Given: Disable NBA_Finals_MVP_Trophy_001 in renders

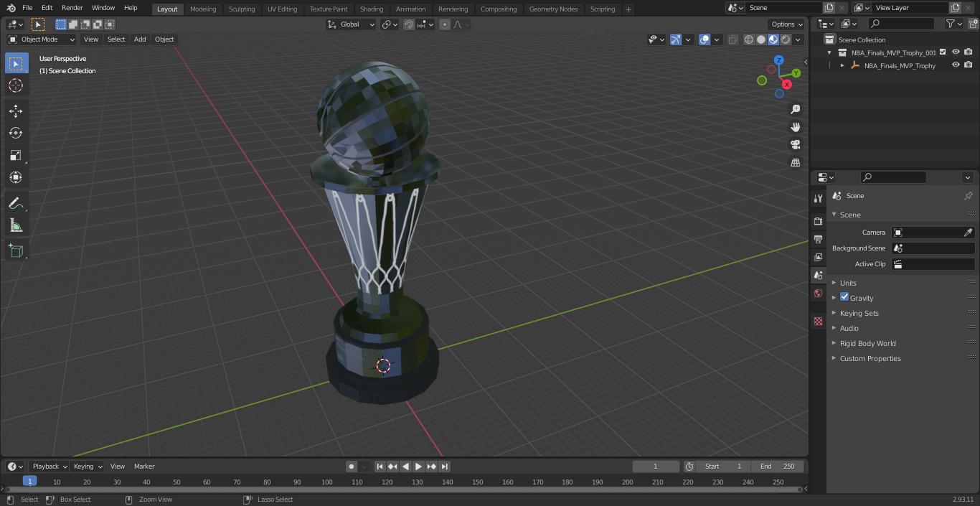Looking at the screenshot, I should tap(968, 52).
